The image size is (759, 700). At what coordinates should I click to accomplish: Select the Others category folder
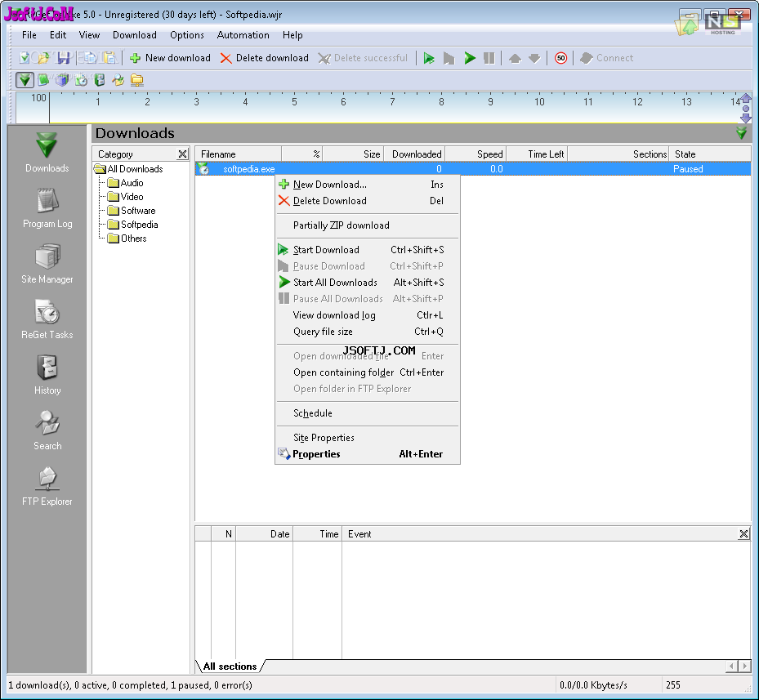(127, 239)
